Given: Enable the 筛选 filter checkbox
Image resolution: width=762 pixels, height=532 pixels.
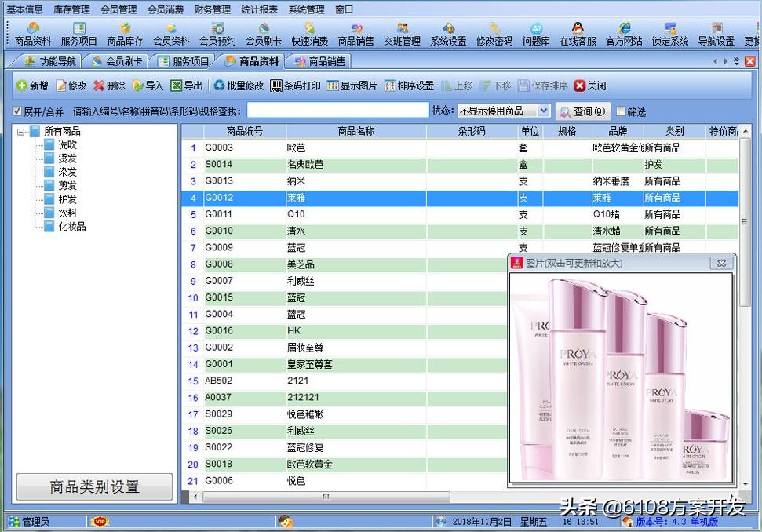Looking at the screenshot, I should tap(622, 111).
